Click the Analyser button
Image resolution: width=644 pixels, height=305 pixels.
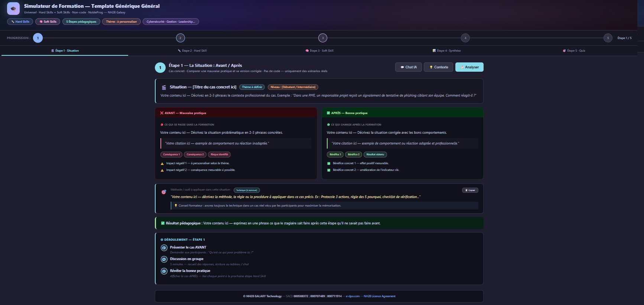click(469, 67)
